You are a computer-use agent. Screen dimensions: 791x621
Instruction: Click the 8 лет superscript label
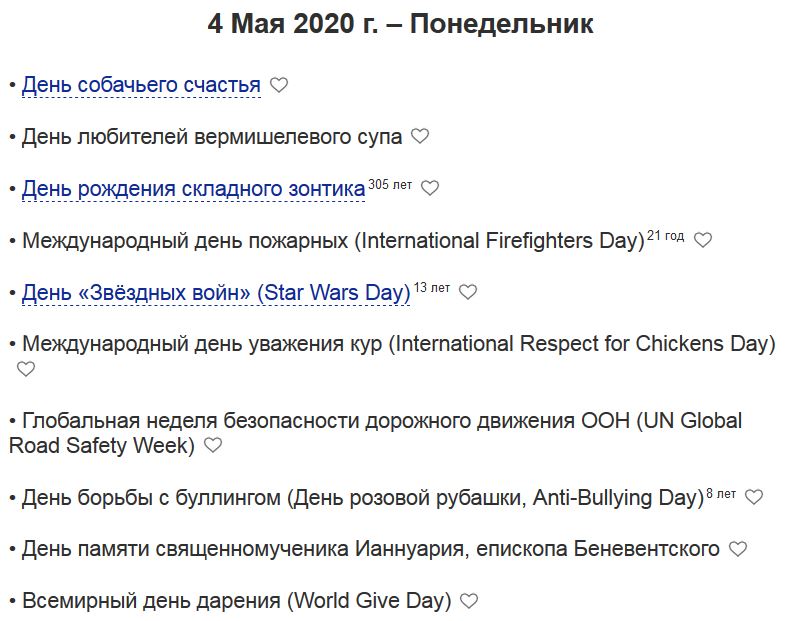click(721, 493)
